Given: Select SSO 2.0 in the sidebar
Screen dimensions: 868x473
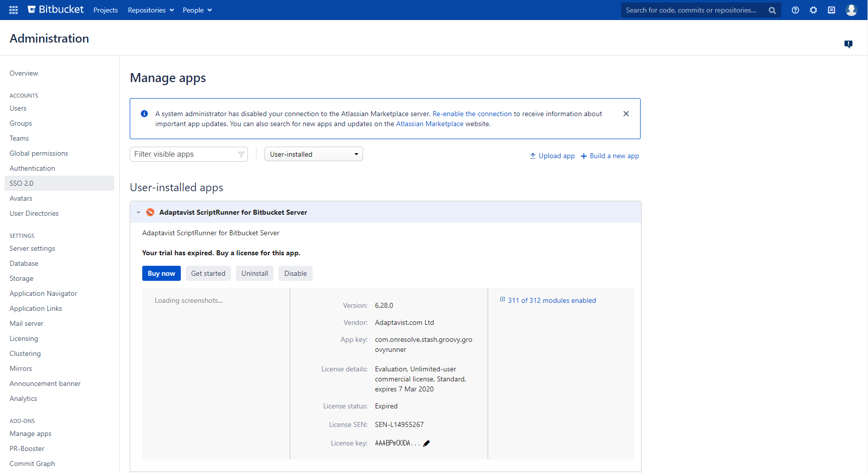Looking at the screenshot, I should click(x=59, y=183).
